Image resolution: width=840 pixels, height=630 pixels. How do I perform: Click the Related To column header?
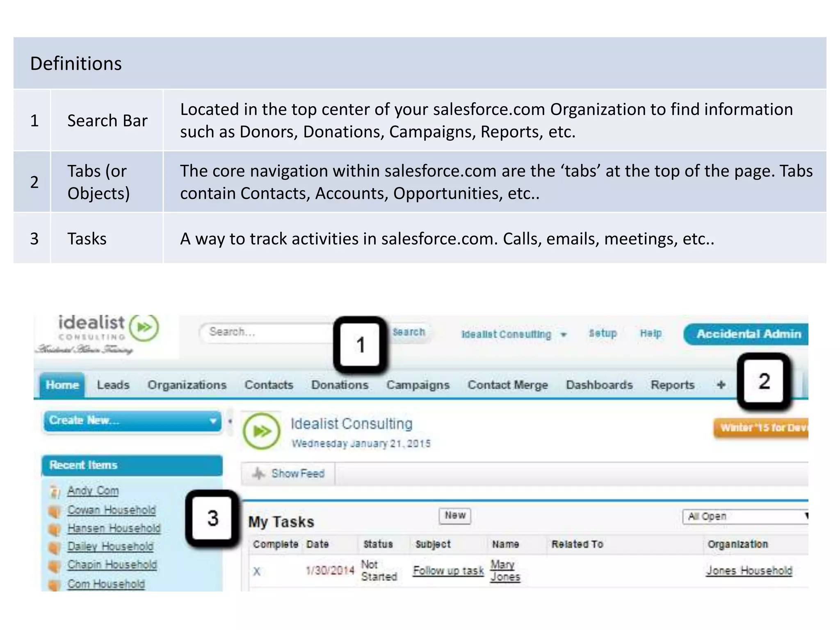click(577, 544)
